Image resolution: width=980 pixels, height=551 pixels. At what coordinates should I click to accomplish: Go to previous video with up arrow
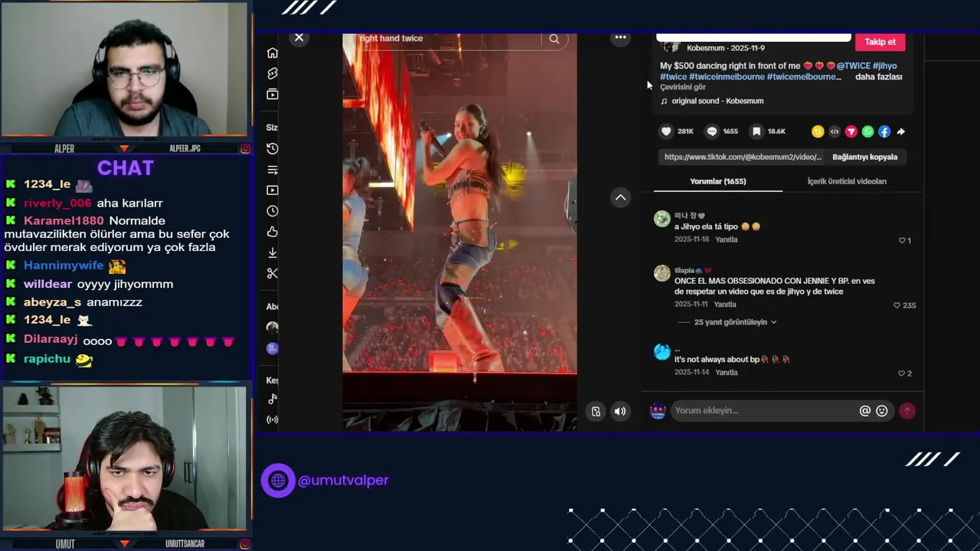pos(620,197)
